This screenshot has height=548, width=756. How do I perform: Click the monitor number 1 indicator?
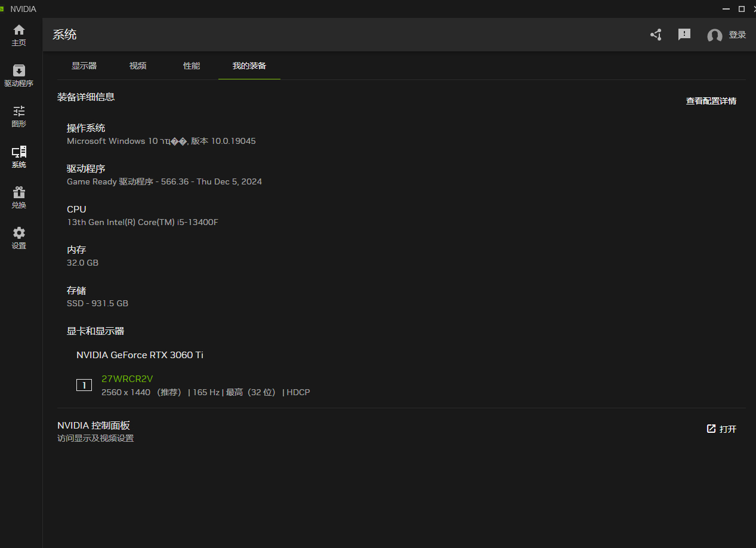click(84, 385)
